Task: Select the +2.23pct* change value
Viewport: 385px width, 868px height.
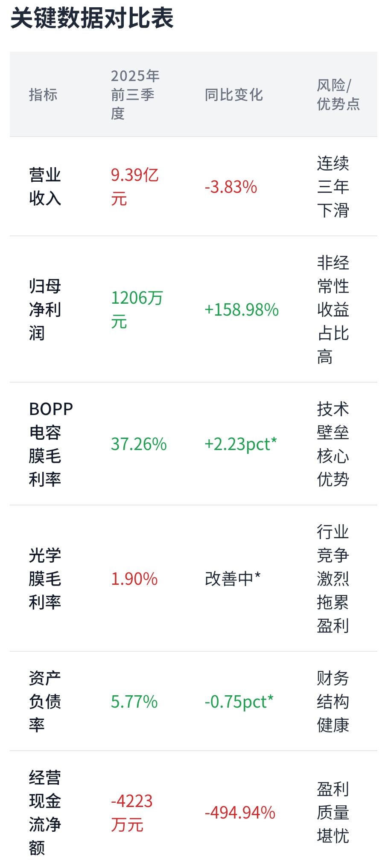Action: pyautogui.click(x=241, y=444)
